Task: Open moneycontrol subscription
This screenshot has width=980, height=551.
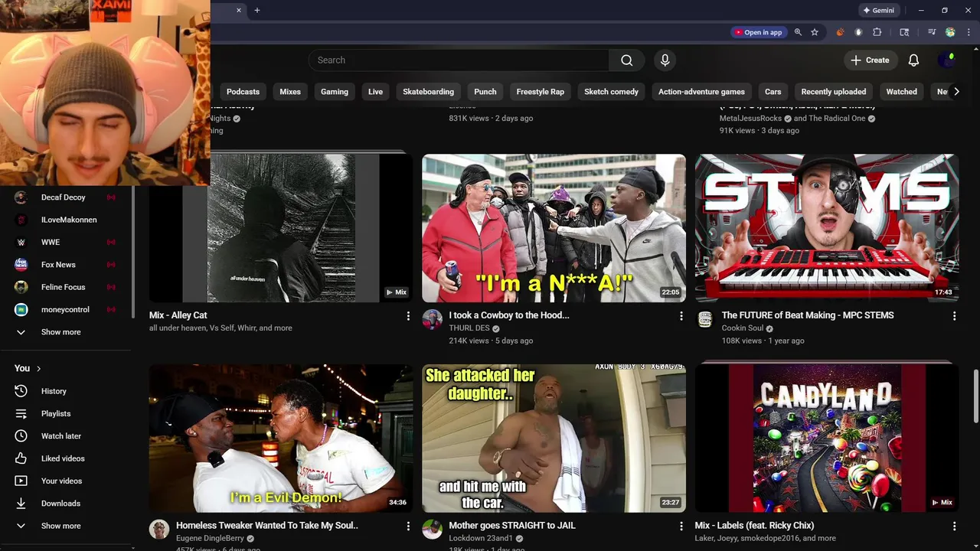Action: [66, 309]
